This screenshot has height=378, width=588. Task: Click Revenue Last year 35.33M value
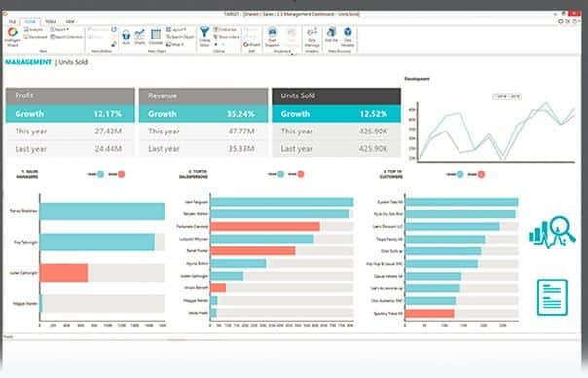coord(241,149)
